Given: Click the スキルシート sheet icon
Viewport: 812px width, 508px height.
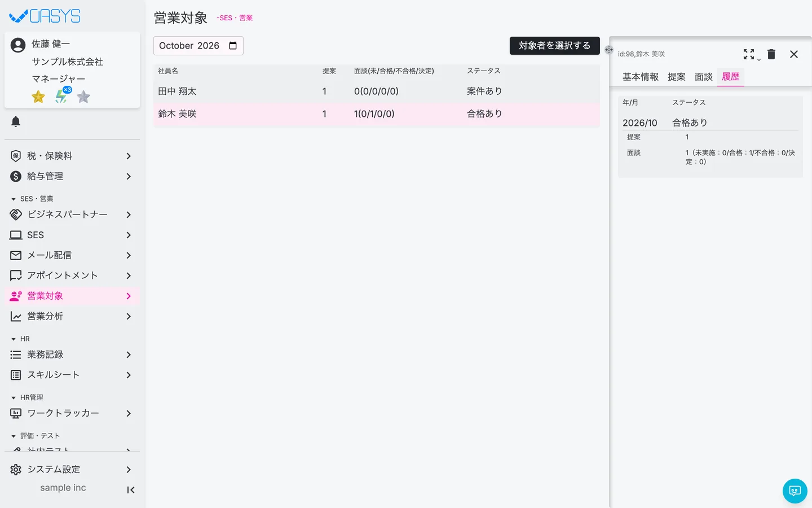Looking at the screenshot, I should pos(16,375).
